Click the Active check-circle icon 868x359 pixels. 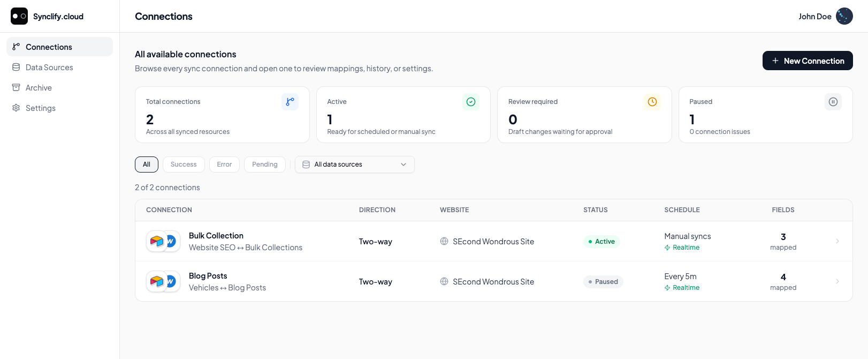(471, 102)
